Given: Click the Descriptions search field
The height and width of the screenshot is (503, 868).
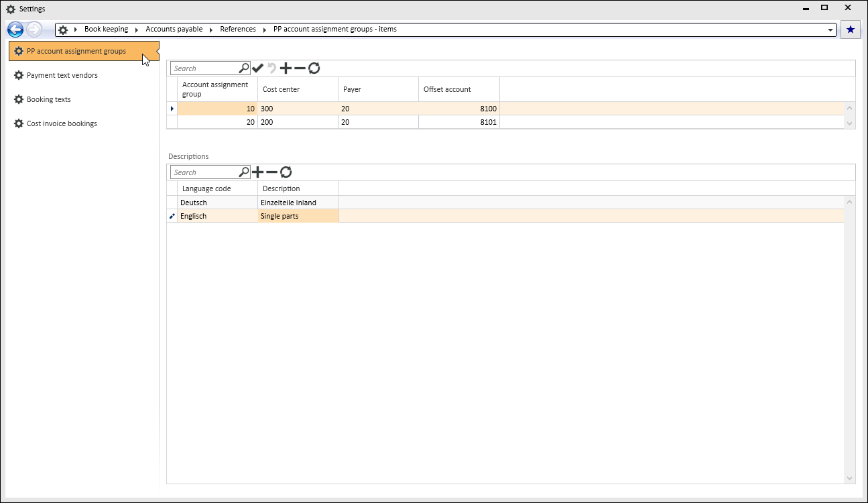Looking at the screenshot, I should [204, 172].
